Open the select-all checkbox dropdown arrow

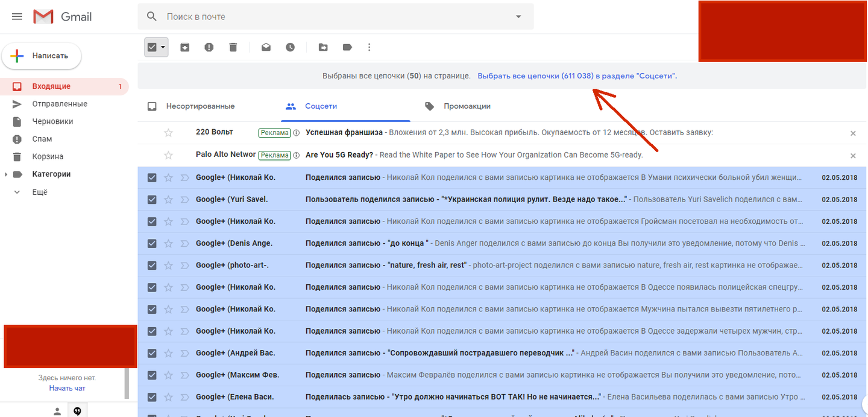pyautogui.click(x=163, y=47)
